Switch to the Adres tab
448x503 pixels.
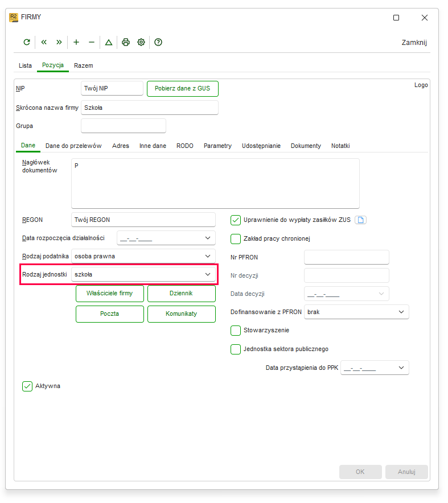(120, 146)
